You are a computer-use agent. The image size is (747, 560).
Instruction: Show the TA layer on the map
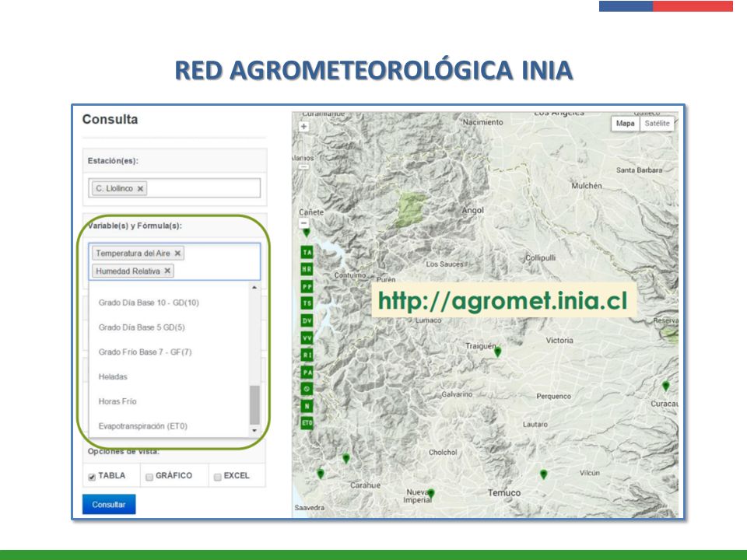307,252
